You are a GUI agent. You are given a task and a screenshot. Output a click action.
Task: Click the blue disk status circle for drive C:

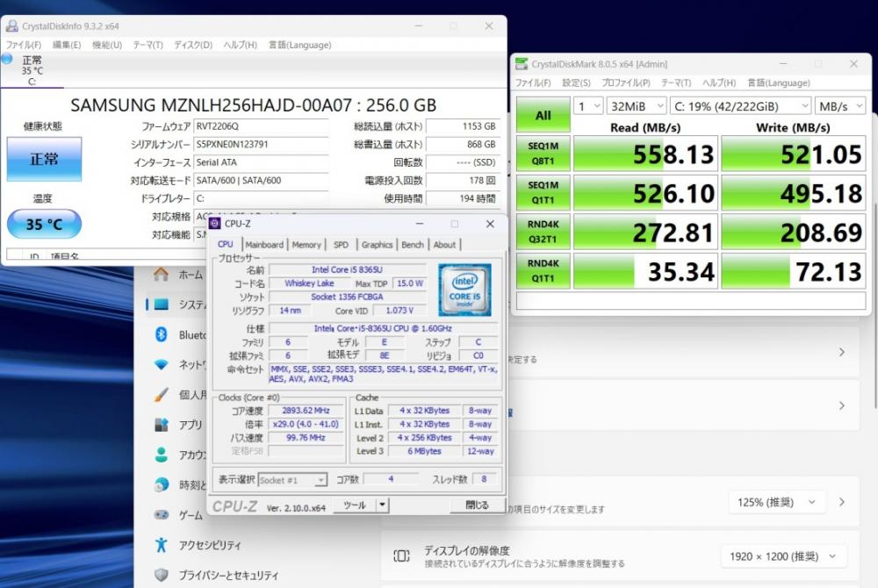coord(7,59)
